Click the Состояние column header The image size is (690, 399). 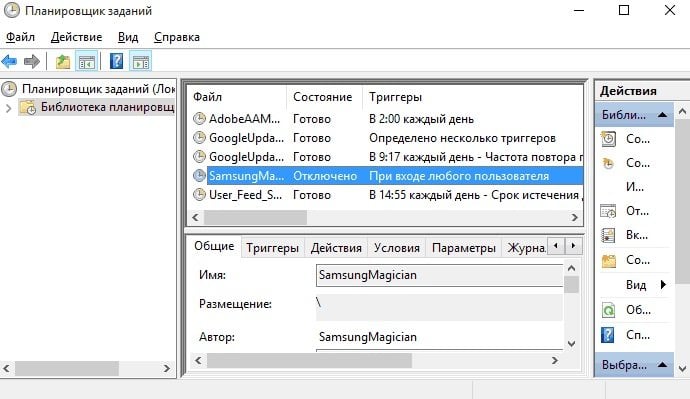[x=323, y=97]
